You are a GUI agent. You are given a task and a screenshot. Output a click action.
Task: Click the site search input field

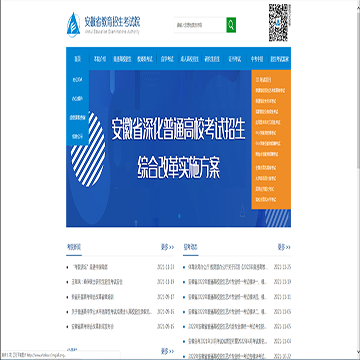pyautogui.click(x=200, y=25)
